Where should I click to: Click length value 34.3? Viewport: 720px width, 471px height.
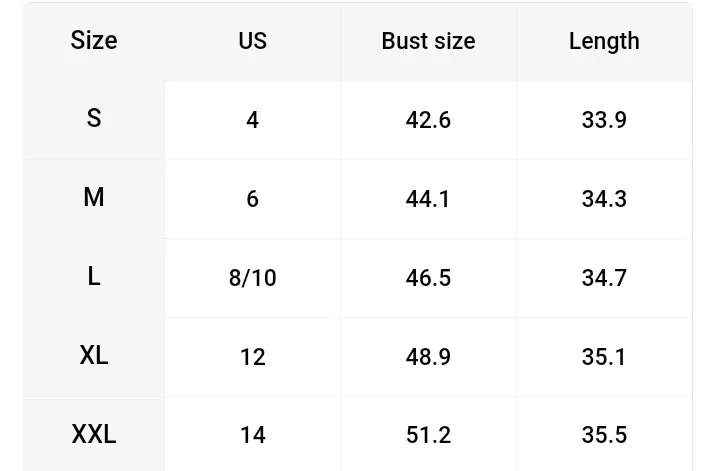[x=604, y=199]
